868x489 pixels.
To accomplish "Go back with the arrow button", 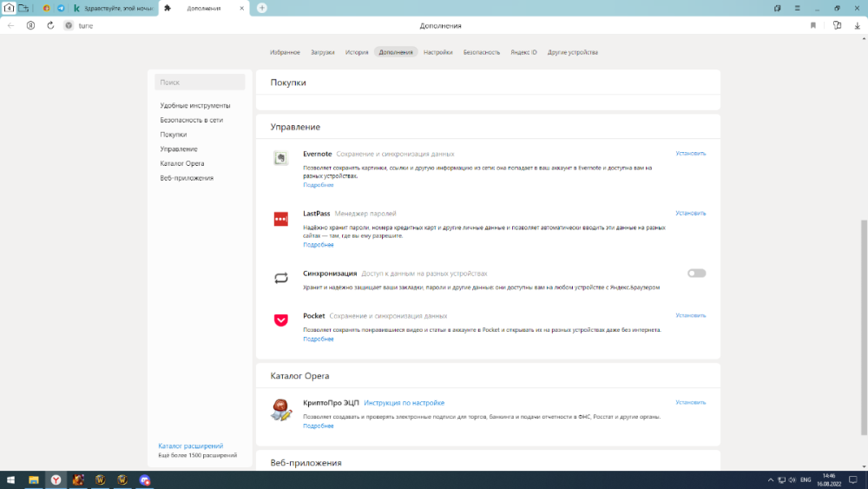I will (11, 25).
